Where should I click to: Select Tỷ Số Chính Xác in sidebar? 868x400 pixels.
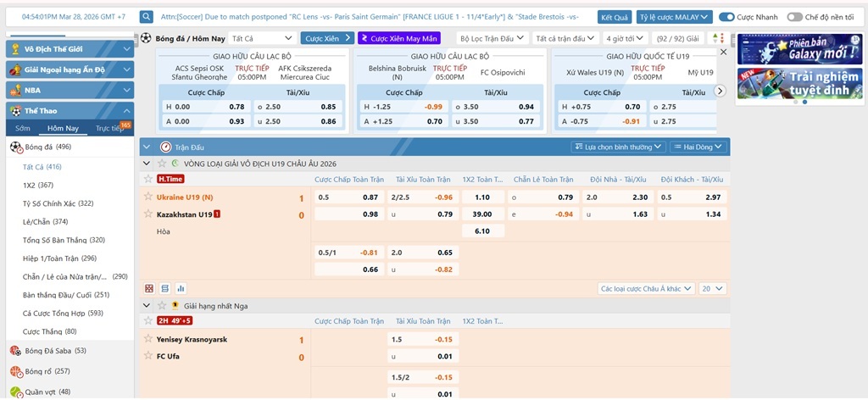click(58, 203)
